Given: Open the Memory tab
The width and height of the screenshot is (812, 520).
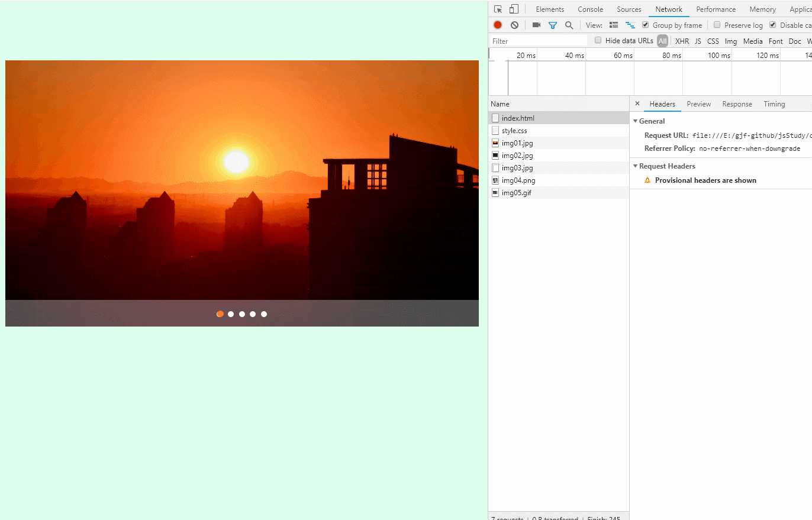Looking at the screenshot, I should (762, 9).
